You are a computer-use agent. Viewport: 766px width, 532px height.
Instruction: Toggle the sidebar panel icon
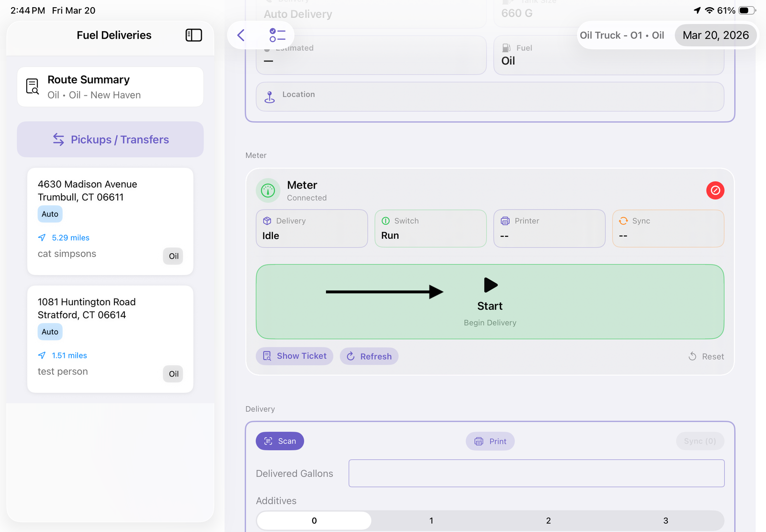[193, 35]
